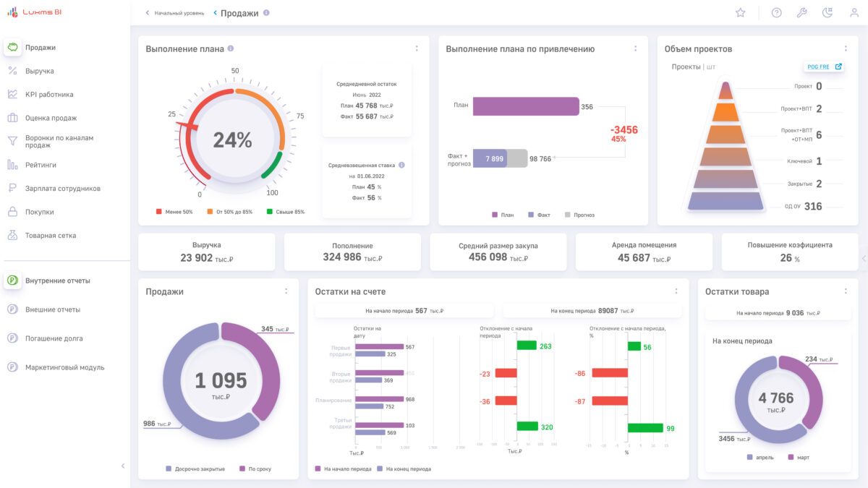868x488 pixels.
Task: Select Воронки по каналам продаж menu item
Action: 59,141
